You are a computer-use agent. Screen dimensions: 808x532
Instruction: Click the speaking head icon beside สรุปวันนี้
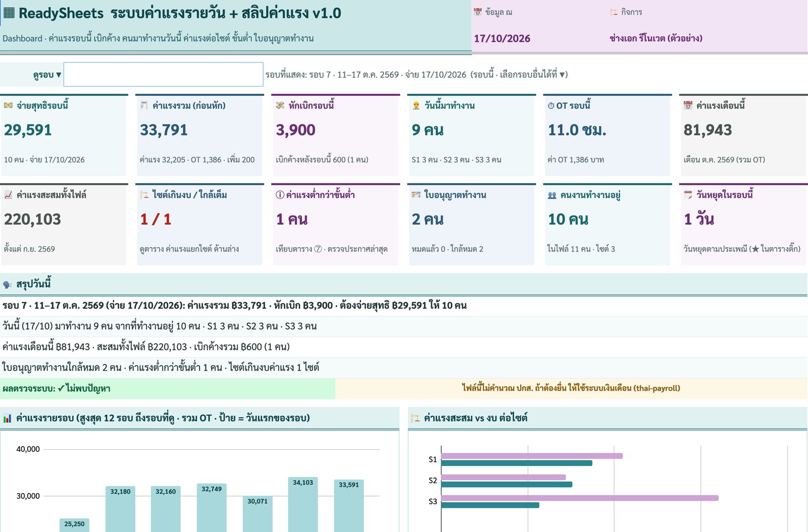[8, 284]
